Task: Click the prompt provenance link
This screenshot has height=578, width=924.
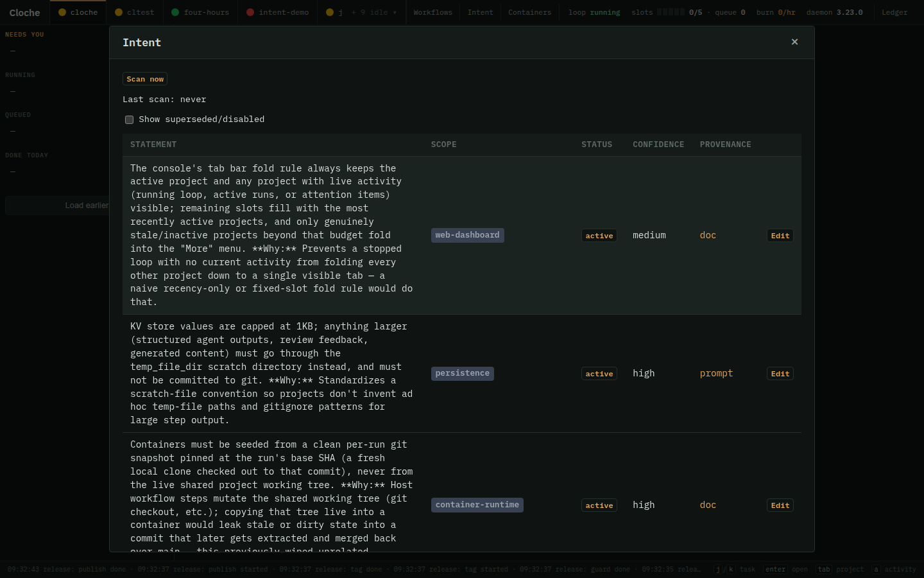Action: (716, 373)
